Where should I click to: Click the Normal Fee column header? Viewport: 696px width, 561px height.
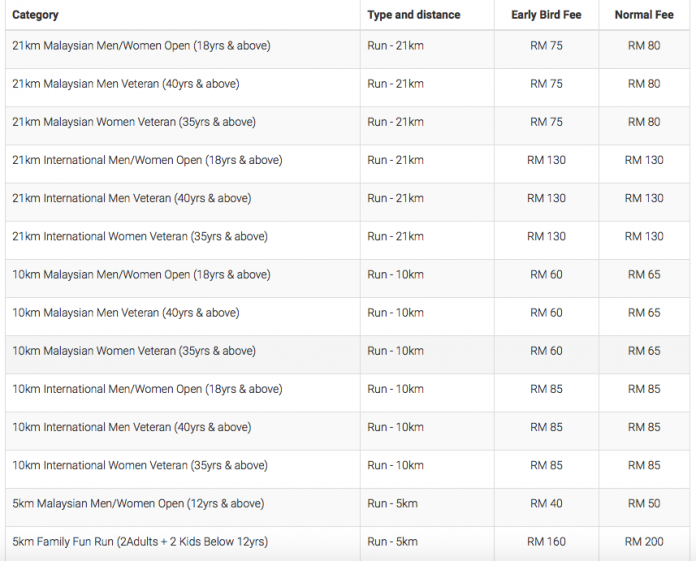click(x=644, y=15)
